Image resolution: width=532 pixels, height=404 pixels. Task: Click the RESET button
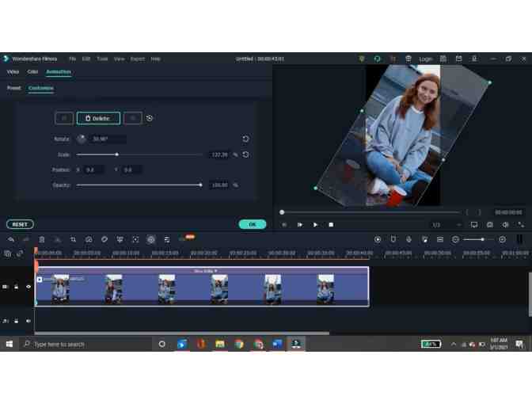coord(20,224)
